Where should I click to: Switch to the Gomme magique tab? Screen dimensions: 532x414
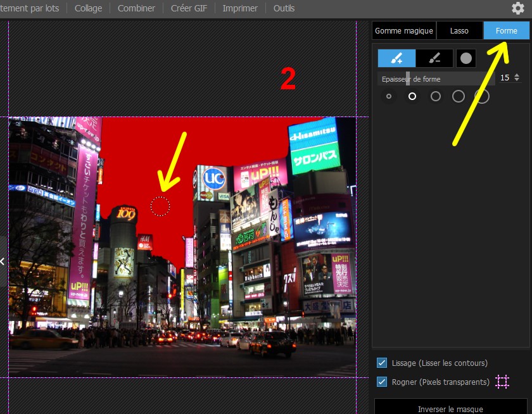[404, 30]
